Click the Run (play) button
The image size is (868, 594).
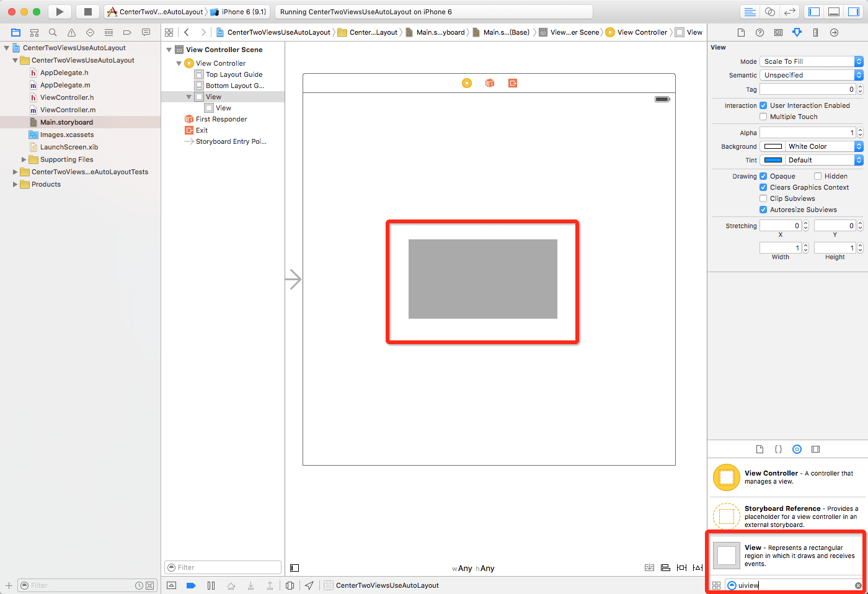tap(60, 12)
